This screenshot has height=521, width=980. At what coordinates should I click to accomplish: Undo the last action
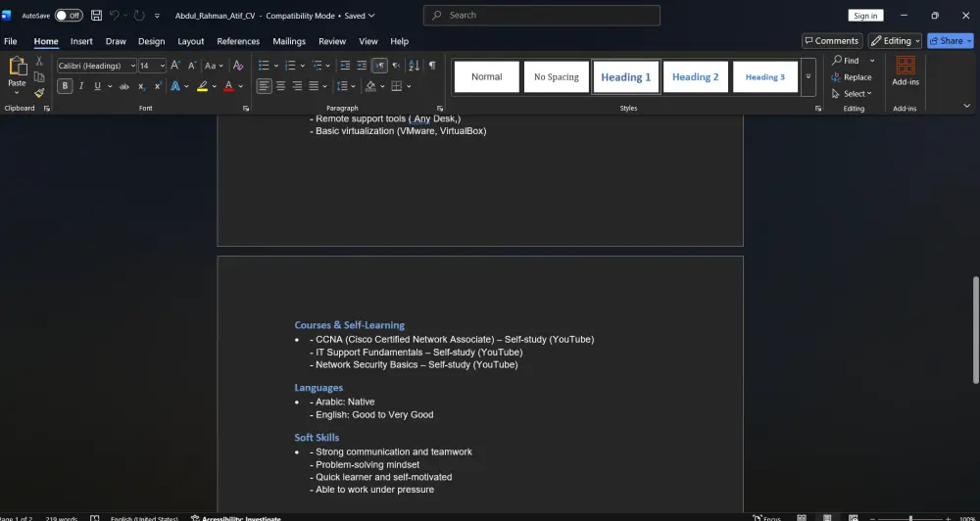[x=115, y=16]
